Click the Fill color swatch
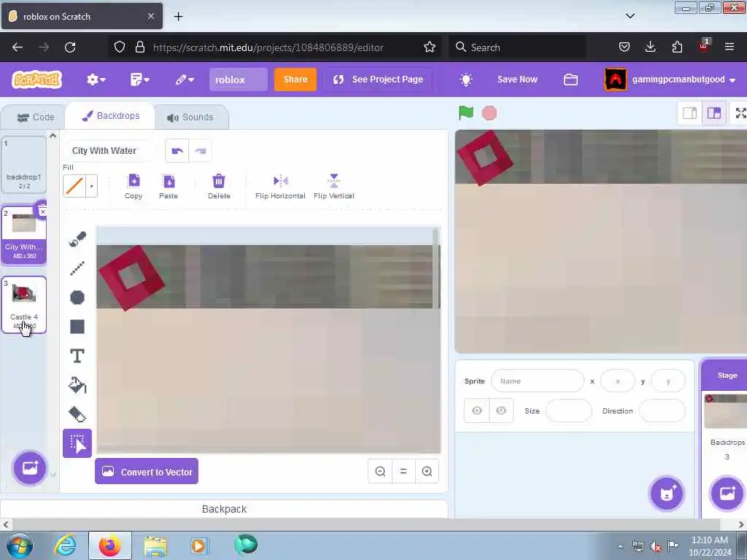 (74, 186)
